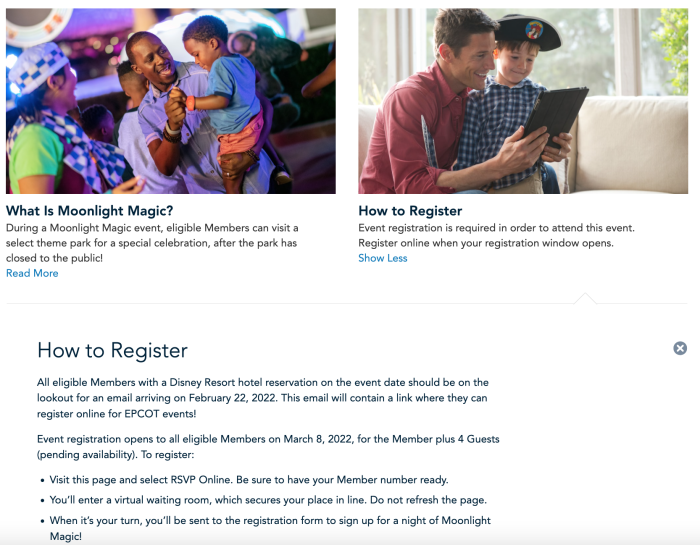Click the triangular pointer above the panel

pyautogui.click(x=587, y=298)
